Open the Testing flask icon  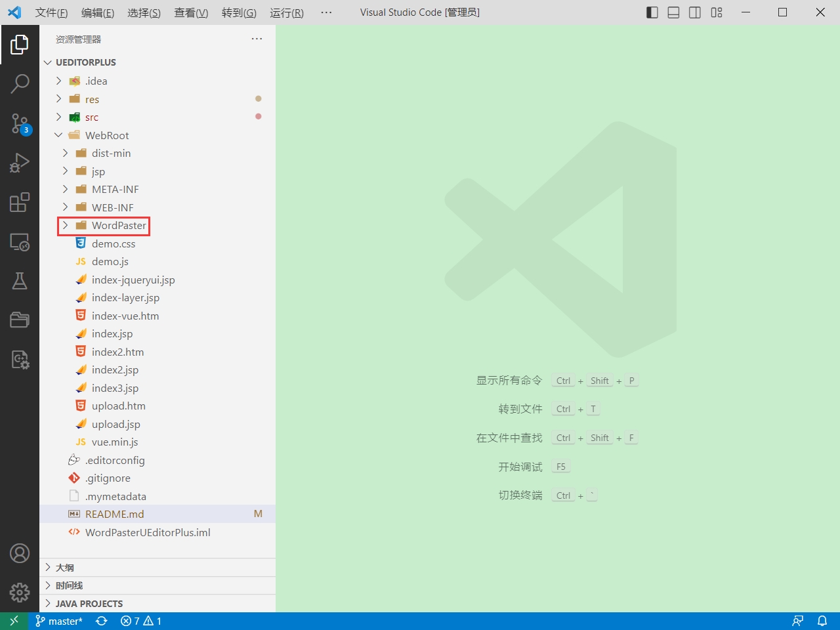pos(20,281)
